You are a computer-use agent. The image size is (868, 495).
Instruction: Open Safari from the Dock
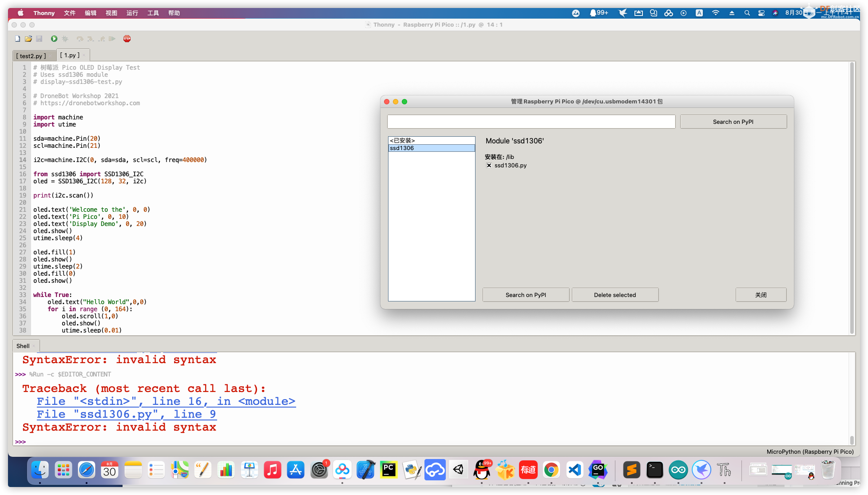87,470
